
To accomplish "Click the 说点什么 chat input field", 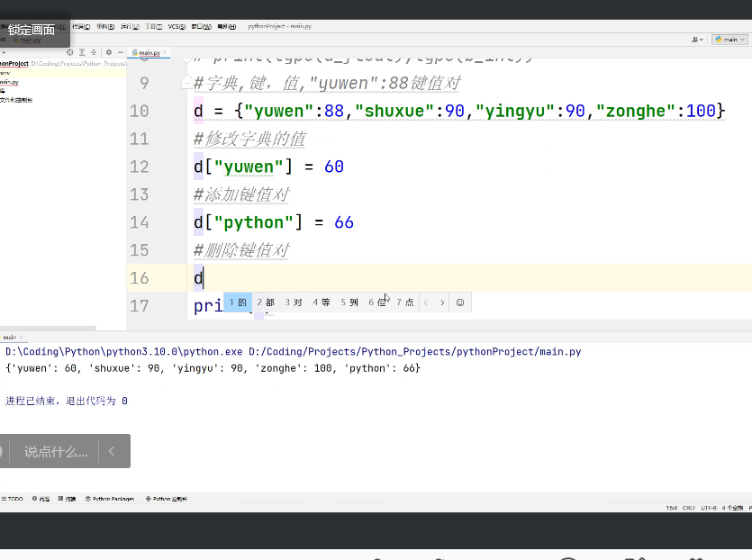I will [x=56, y=451].
